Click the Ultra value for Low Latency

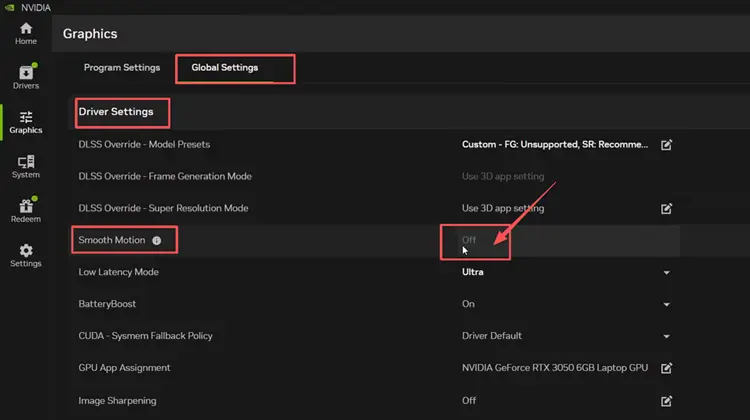click(x=473, y=272)
